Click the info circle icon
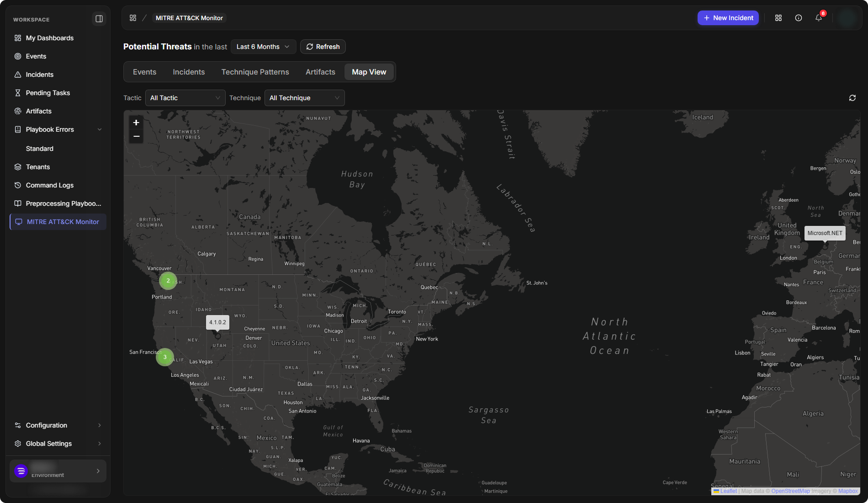Image resolution: width=868 pixels, height=503 pixels. [799, 18]
